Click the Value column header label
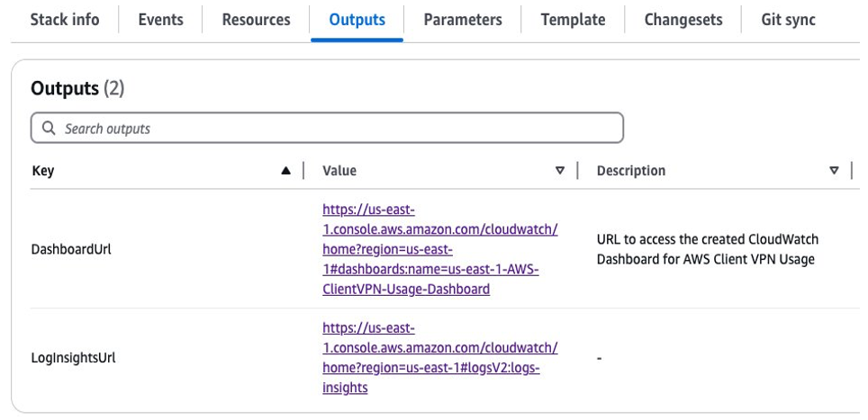 [x=339, y=171]
